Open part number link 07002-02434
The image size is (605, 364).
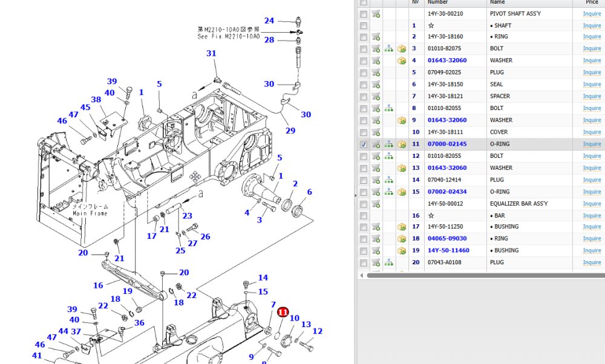(447, 192)
